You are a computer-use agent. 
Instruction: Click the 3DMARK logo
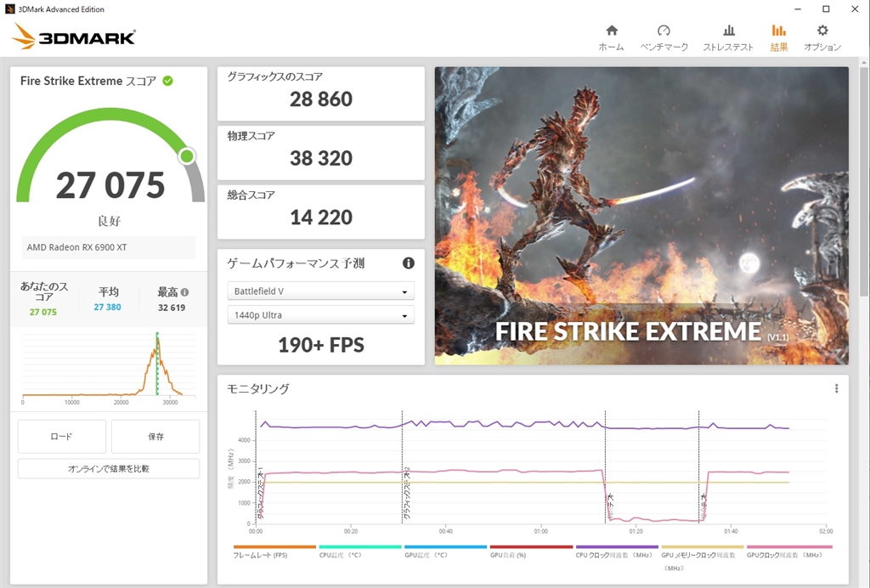[x=74, y=37]
